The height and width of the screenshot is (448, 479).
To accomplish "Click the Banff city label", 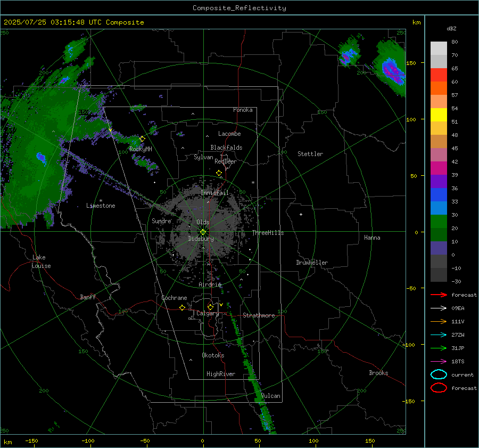I will 88,297.
